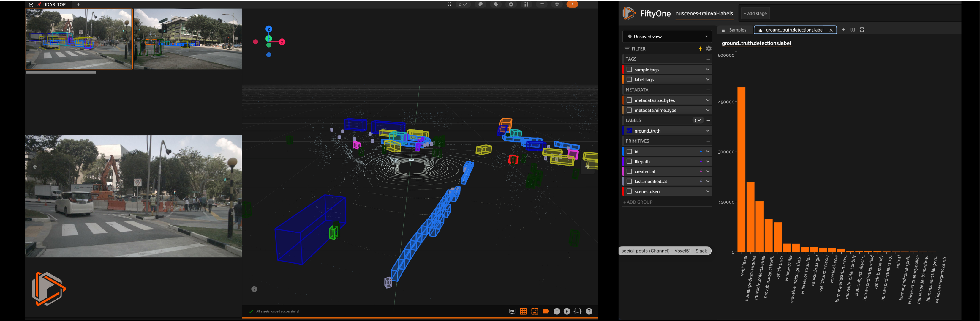Click the left arrow on camera image
Image resolution: width=980 pixels, height=321 pixels.
[35, 167]
